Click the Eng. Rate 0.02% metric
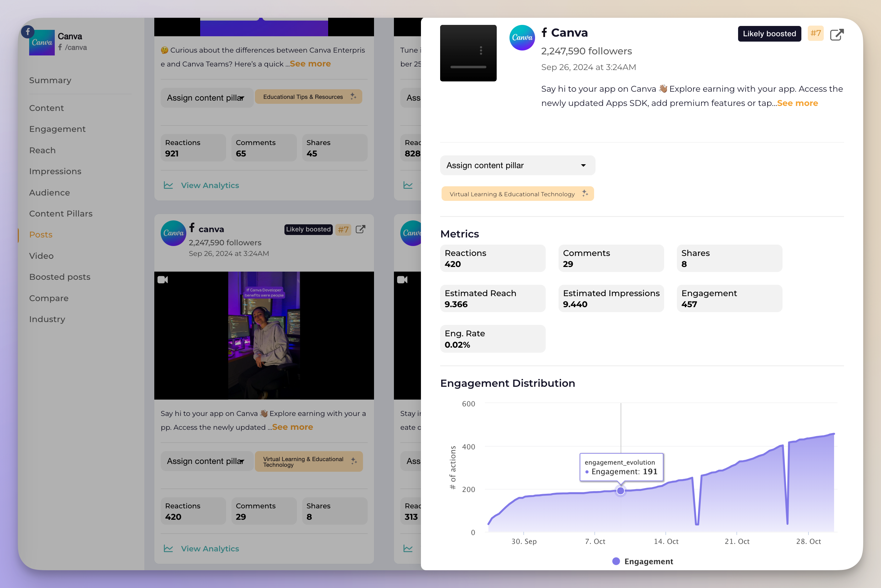 coord(493,339)
